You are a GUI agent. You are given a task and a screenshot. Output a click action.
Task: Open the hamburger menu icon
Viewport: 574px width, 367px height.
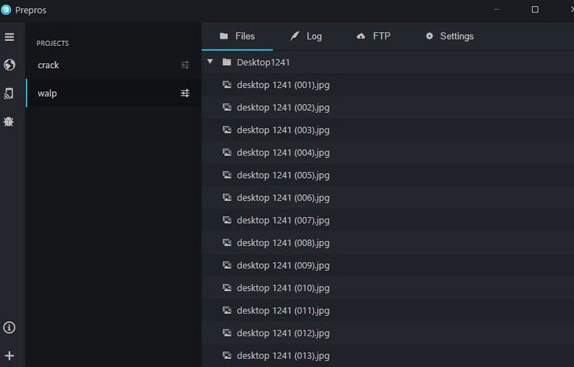pyautogui.click(x=10, y=37)
